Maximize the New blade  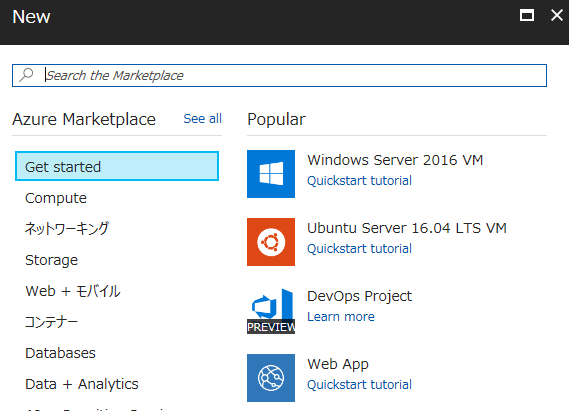point(527,15)
